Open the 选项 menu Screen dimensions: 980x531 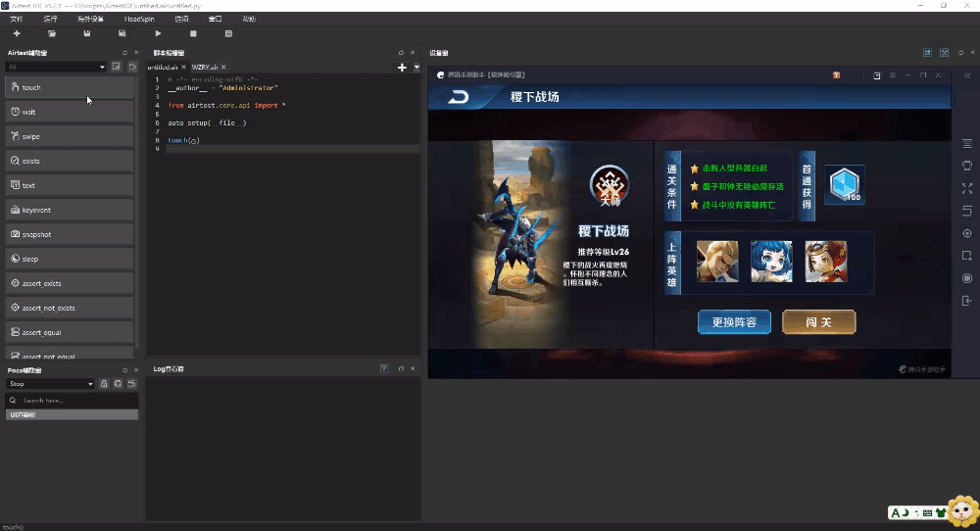(181, 19)
